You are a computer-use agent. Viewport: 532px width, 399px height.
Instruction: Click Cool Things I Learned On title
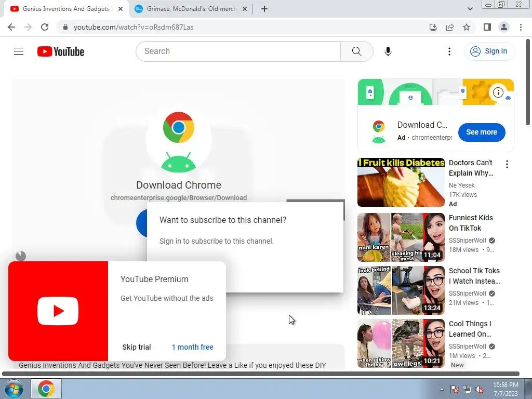tap(470, 329)
